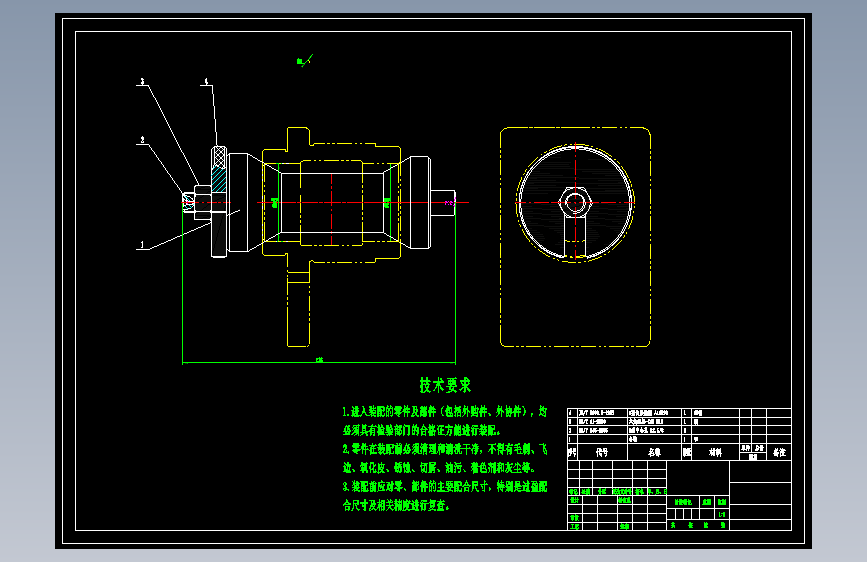867x562 pixels.
Task: Click the 名称 column header in parts list
Action: [654, 452]
